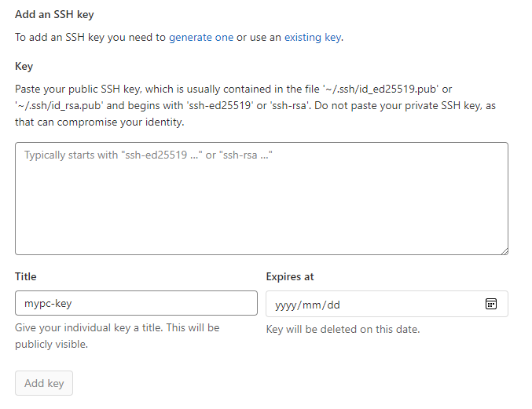The width and height of the screenshot is (532, 409).
Task: Click the 'Key' field label
Action: click(24, 66)
